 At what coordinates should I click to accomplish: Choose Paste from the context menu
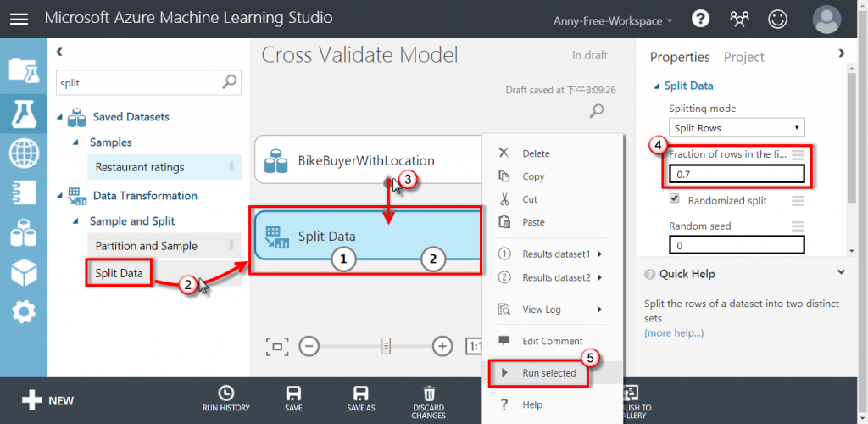[x=553, y=222]
